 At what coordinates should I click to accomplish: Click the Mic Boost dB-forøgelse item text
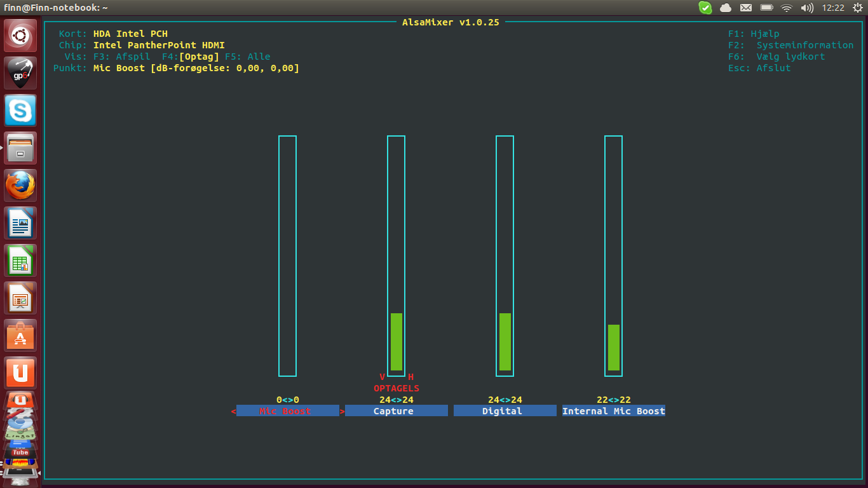pyautogui.click(x=196, y=68)
